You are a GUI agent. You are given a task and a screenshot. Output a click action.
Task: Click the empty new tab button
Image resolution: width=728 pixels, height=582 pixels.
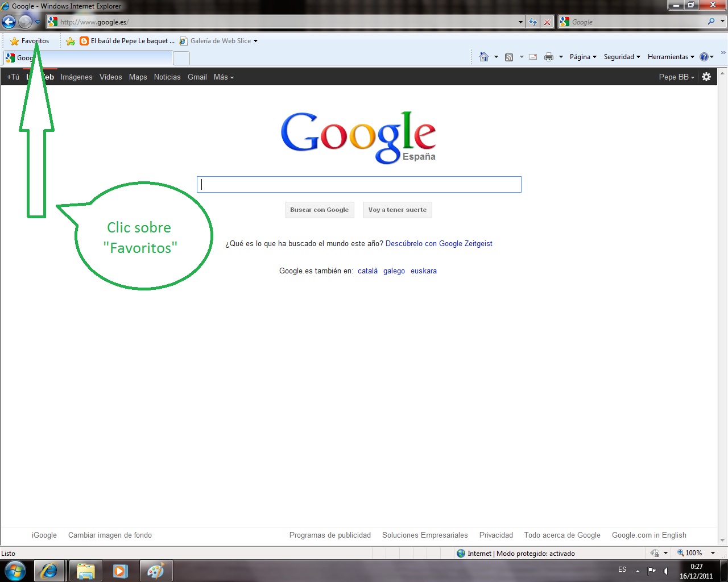tap(181, 58)
